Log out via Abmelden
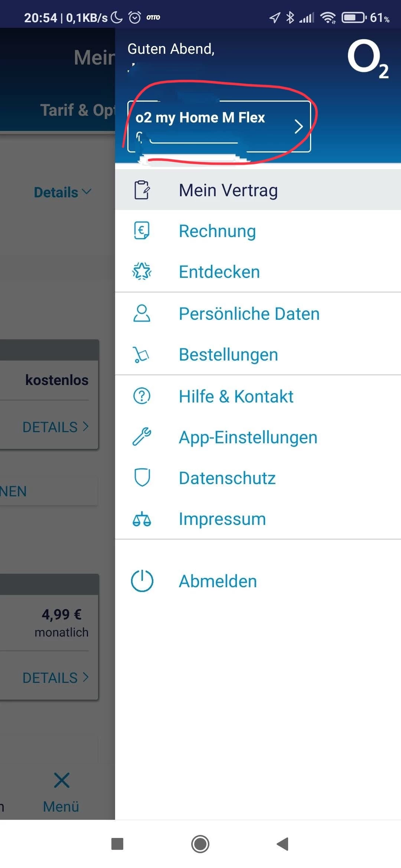 218,581
